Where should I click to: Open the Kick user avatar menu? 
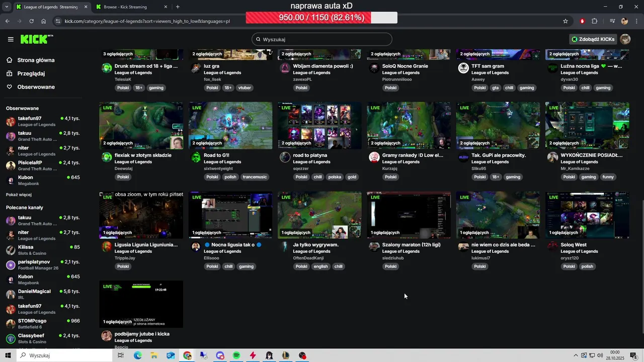pyautogui.click(x=625, y=39)
